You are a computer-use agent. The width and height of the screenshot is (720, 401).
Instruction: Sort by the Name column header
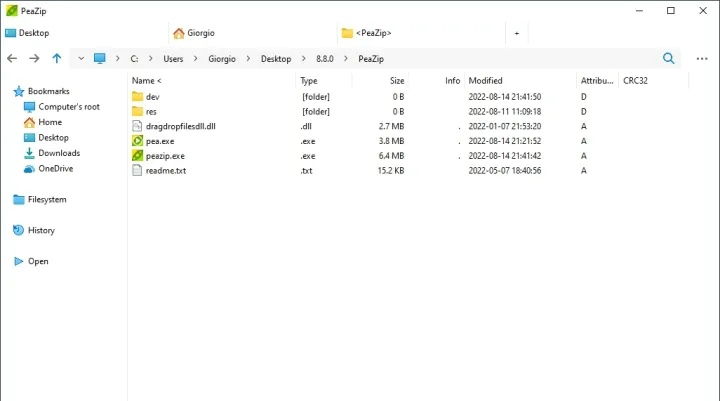click(147, 80)
